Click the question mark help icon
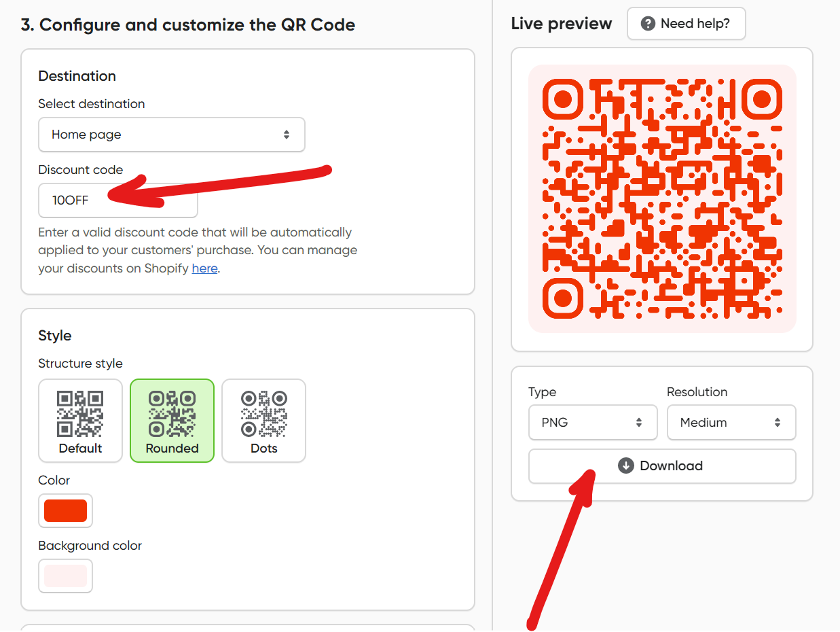 tap(648, 24)
